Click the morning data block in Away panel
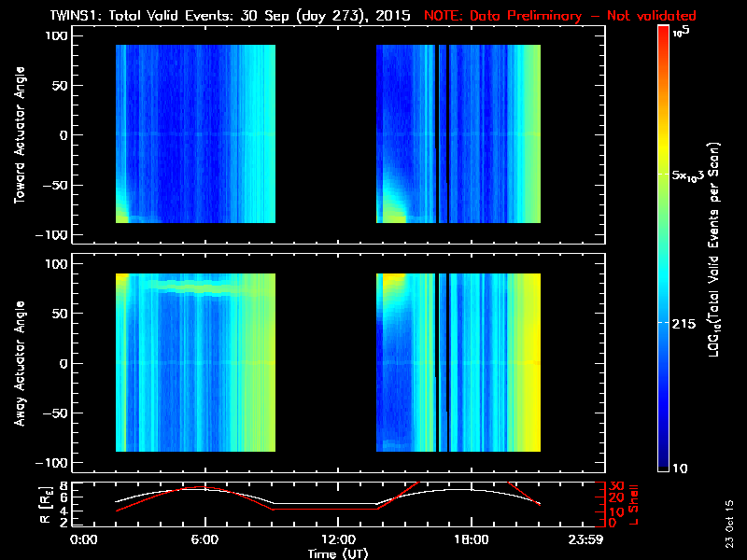 tap(195, 362)
